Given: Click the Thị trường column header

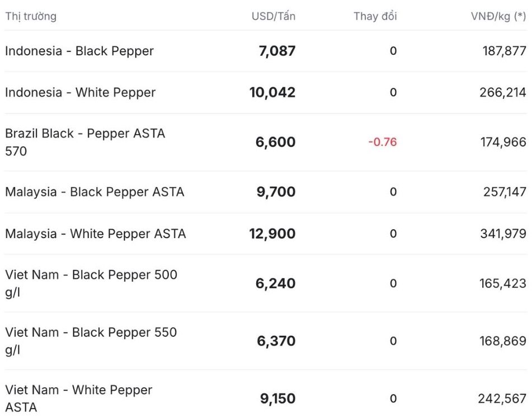Looking at the screenshot, I should pos(31,16).
